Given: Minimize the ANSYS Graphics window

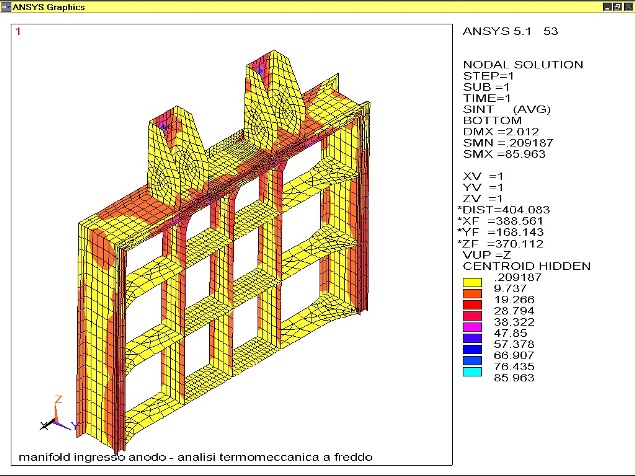Looking at the screenshot, I should 607,7.
